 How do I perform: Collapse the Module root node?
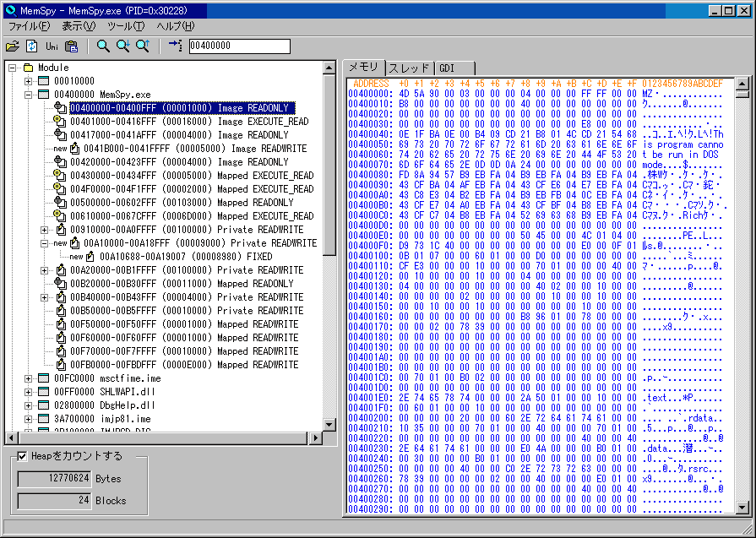(x=13, y=68)
